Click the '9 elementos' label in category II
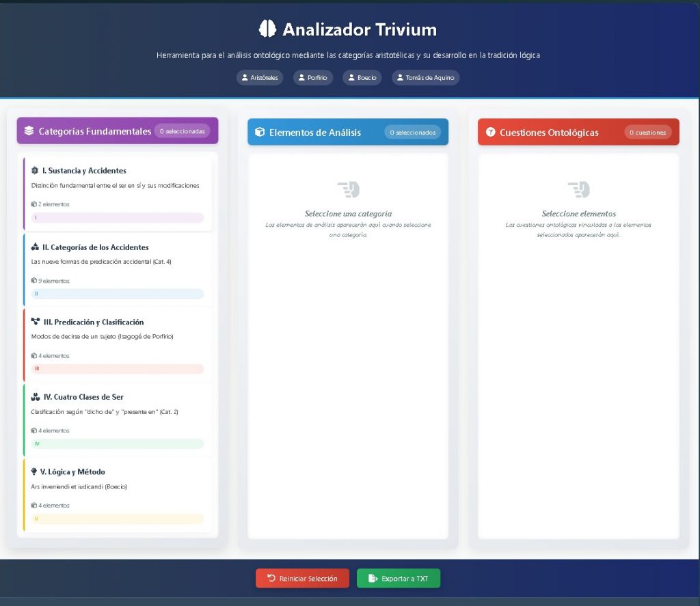700x606 pixels. coord(51,281)
